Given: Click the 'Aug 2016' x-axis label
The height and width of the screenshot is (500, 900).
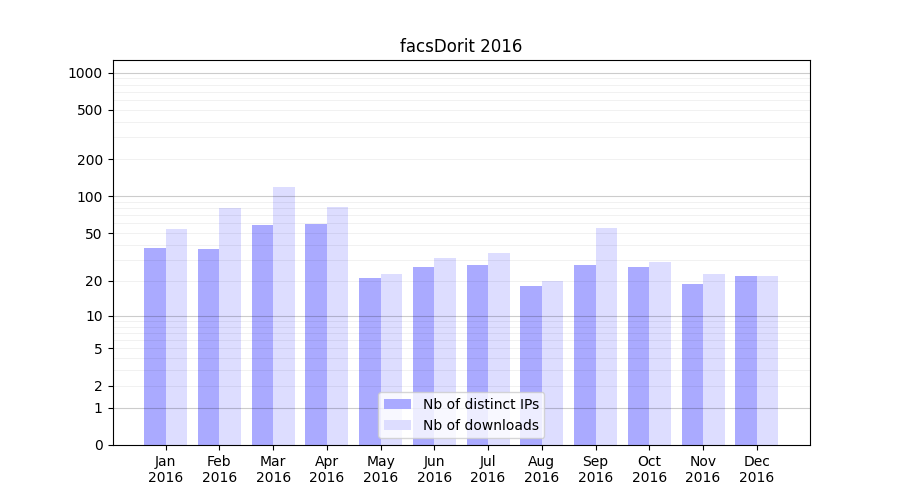Looking at the screenshot, I should (541, 469).
